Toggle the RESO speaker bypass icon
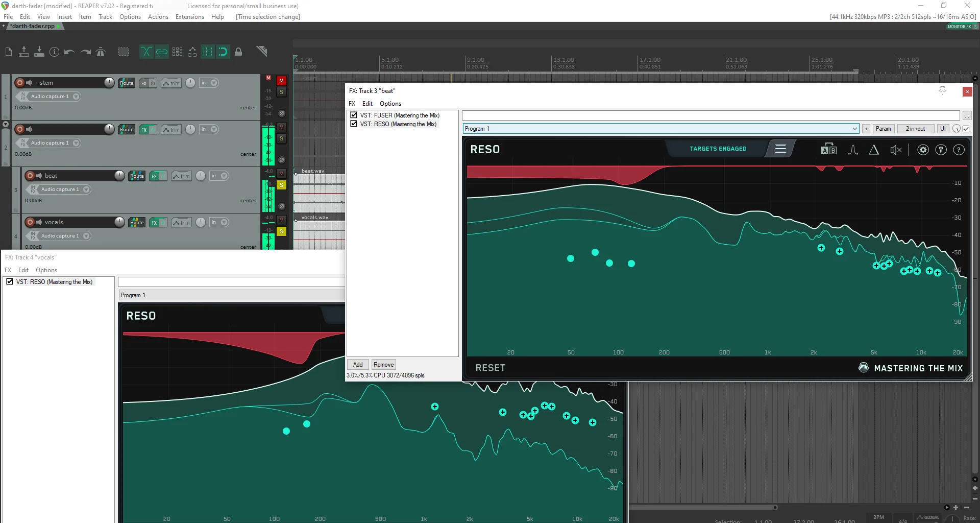 (x=896, y=150)
